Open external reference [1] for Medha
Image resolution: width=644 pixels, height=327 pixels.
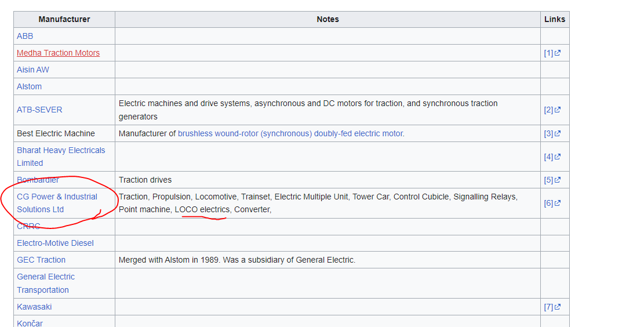[552, 53]
